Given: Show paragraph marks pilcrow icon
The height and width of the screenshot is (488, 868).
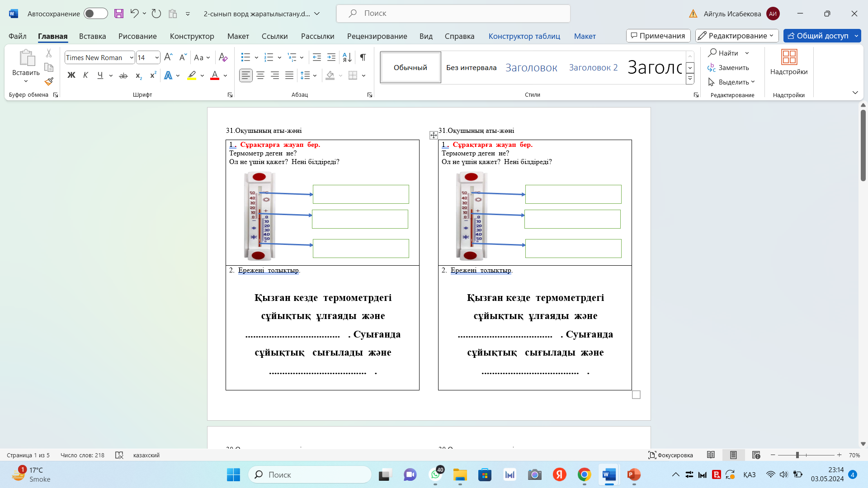Looking at the screenshot, I should pos(363,57).
